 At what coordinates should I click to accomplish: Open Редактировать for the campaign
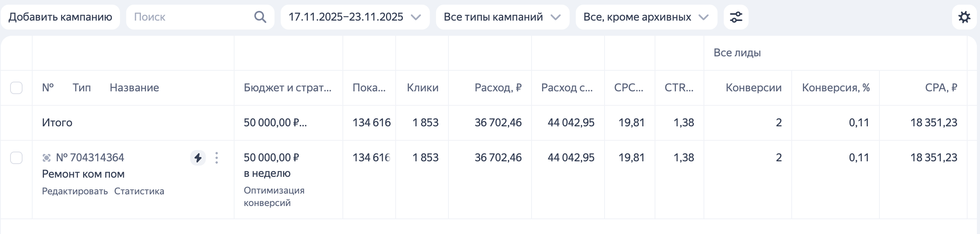[x=74, y=191]
